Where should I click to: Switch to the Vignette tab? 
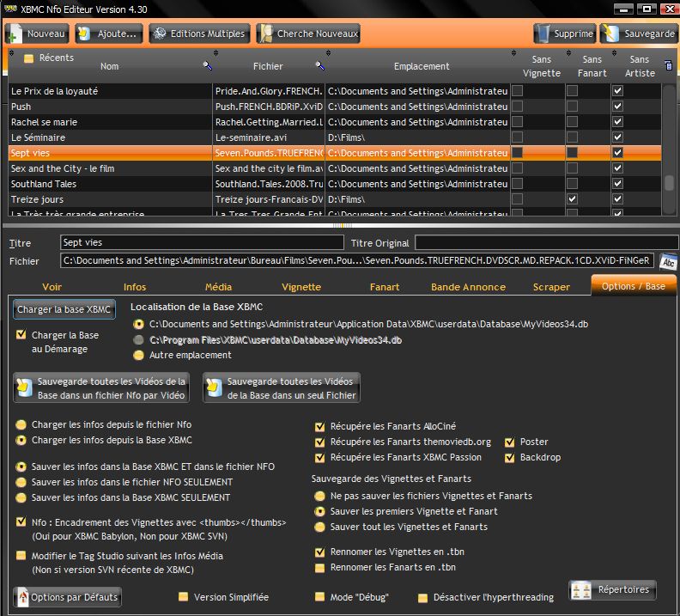tap(301, 287)
